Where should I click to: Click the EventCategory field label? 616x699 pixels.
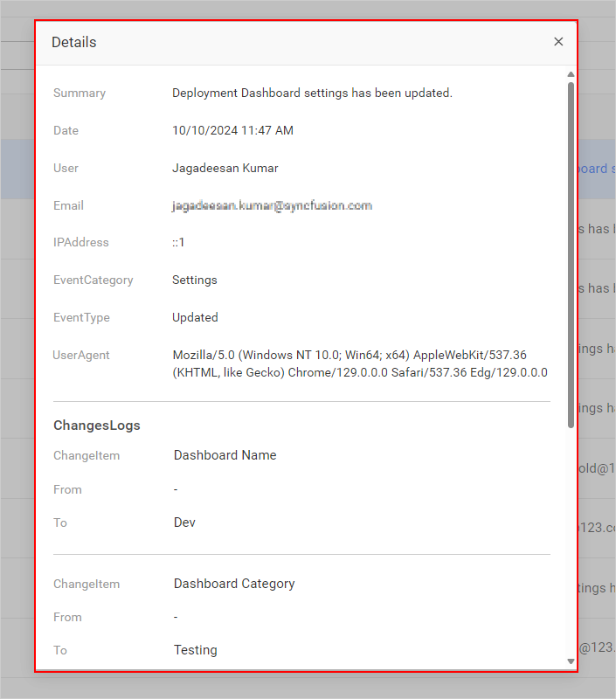[x=93, y=280]
